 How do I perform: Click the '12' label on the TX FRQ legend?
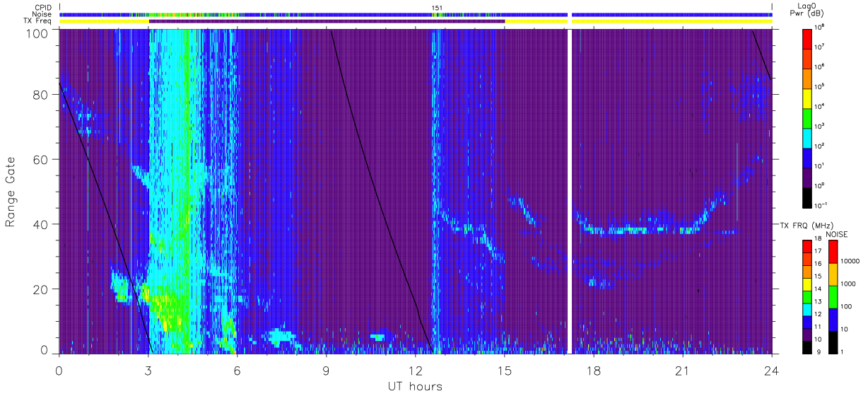[819, 314]
